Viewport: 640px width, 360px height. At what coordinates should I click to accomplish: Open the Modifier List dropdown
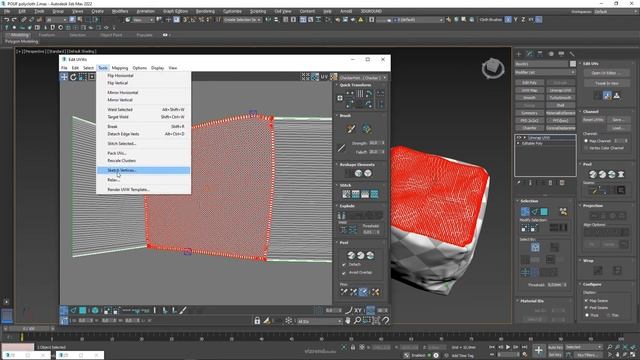tap(545, 72)
